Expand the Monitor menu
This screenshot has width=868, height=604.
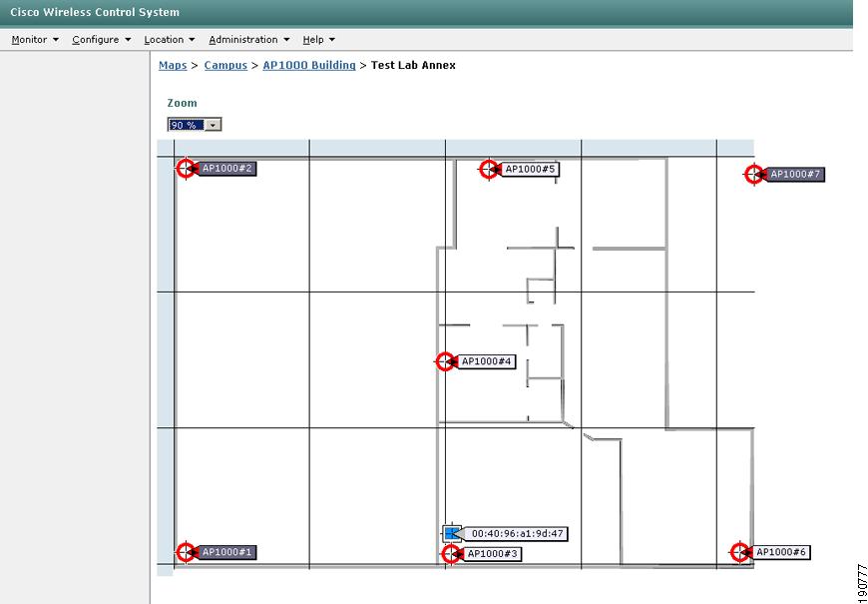coord(35,39)
